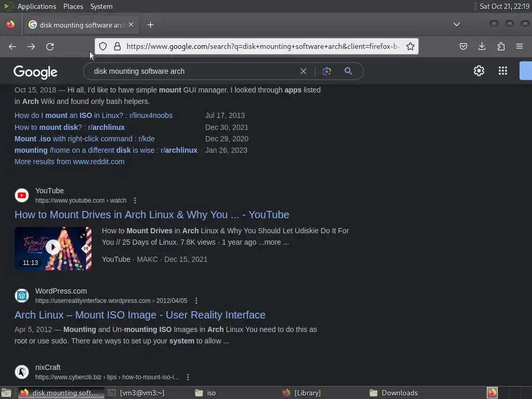532x399 pixels.
Task: Switch to the disk mounting software tab
Action: pyautogui.click(x=81, y=25)
